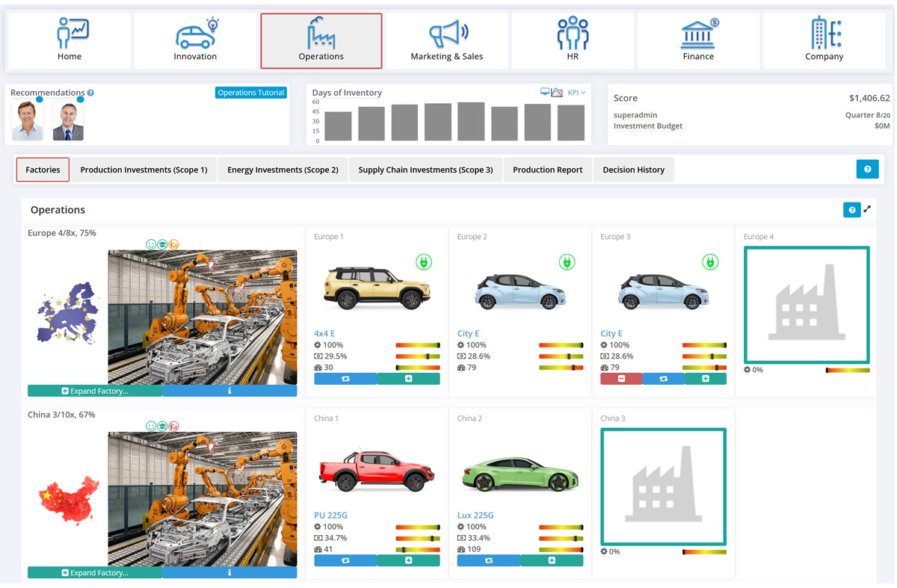Switch to the Production Report tab
The width and height of the screenshot is (897, 588).
[547, 170]
